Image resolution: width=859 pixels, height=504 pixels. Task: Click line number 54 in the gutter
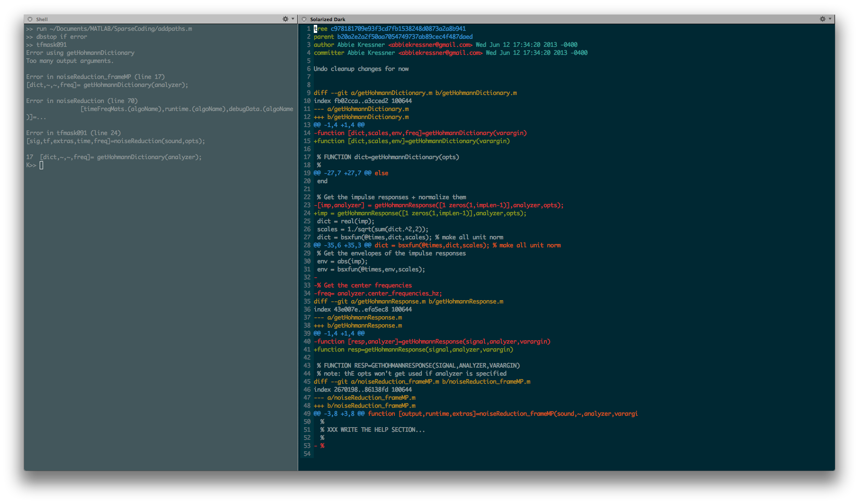[307, 454]
